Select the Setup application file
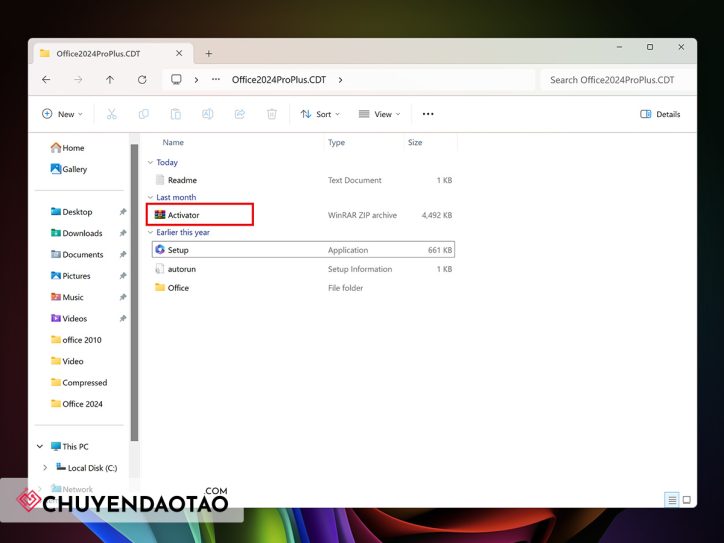Screen dimensions: 724x543 pos(303,250)
